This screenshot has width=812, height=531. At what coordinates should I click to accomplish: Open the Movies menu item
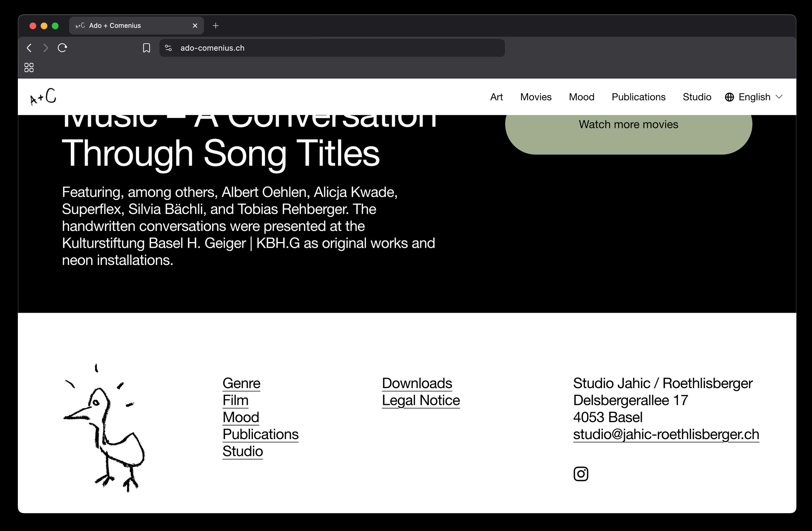tap(536, 97)
